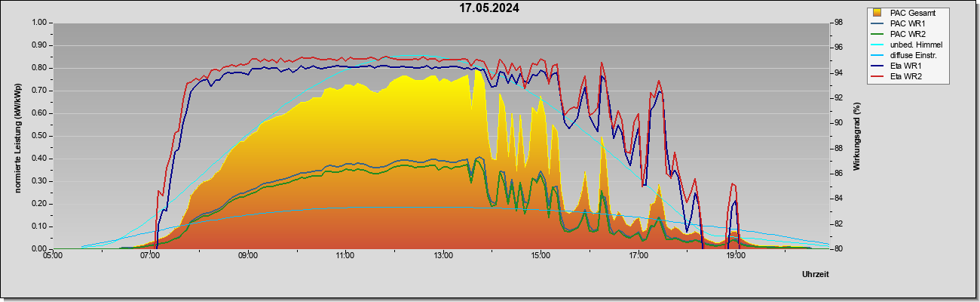Click the Uhrzeit axis title
The image size is (980, 302).
point(815,275)
